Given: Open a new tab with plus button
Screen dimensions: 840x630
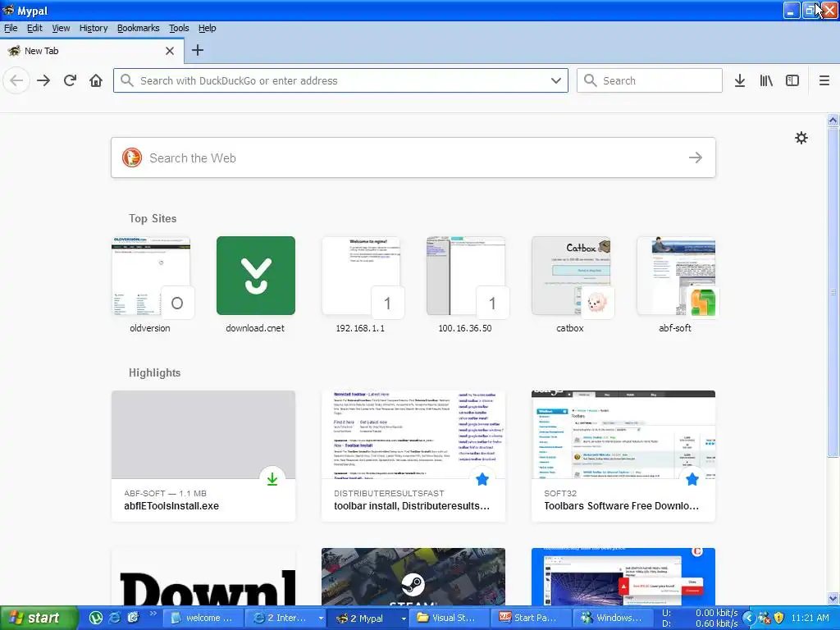Looking at the screenshot, I should [x=198, y=50].
